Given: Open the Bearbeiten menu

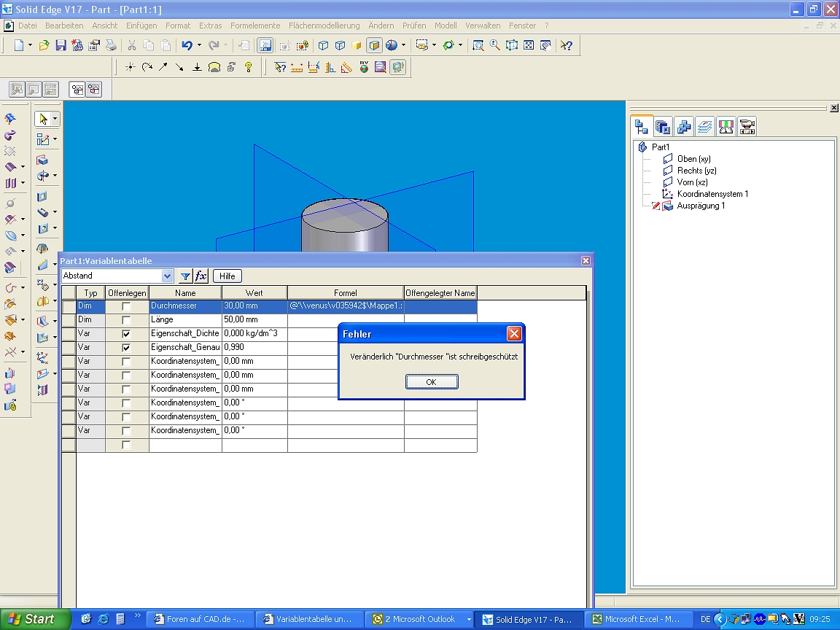Looking at the screenshot, I should coord(64,26).
